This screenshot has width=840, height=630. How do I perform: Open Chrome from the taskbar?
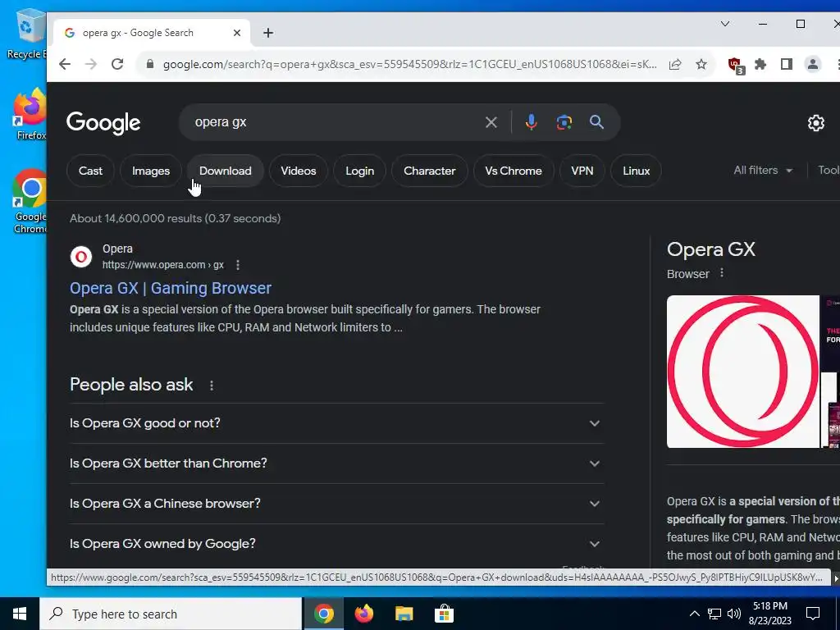(323, 614)
